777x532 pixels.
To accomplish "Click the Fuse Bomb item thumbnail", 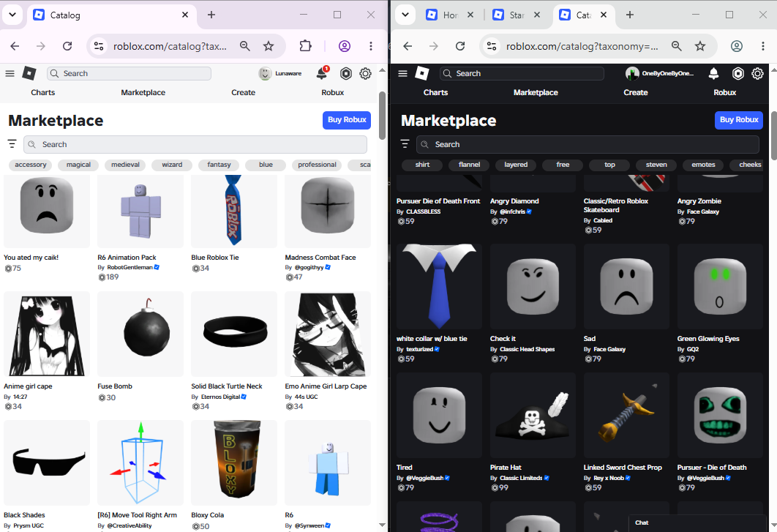I will pyautogui.click(x=140, y=334).
